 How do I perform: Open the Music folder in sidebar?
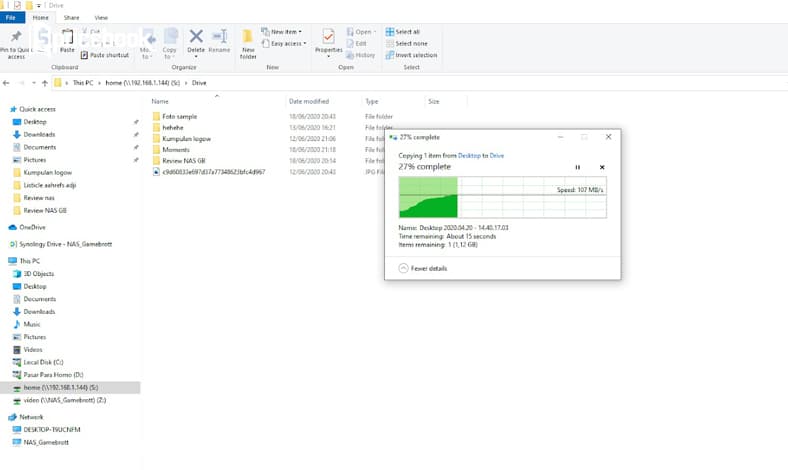tap(32, 324)
